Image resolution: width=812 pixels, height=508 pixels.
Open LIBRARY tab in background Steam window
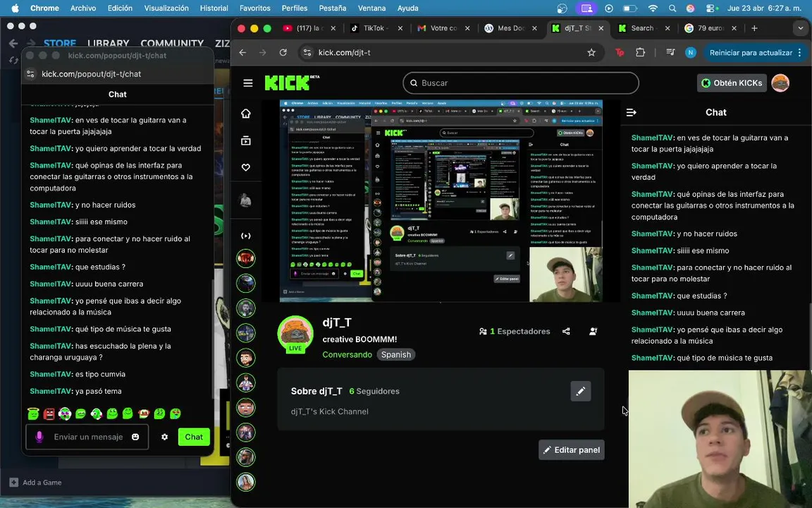click(x=109, y=44)
